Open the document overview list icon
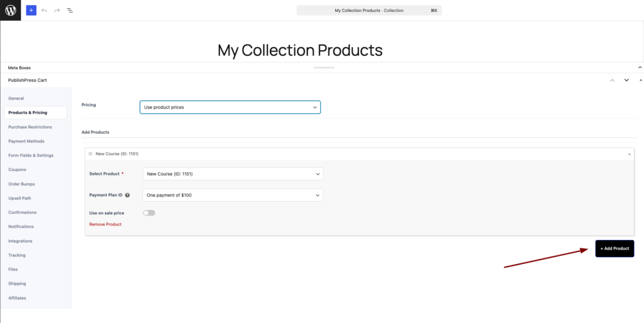 pyautogui.click(x=70, y=10)
